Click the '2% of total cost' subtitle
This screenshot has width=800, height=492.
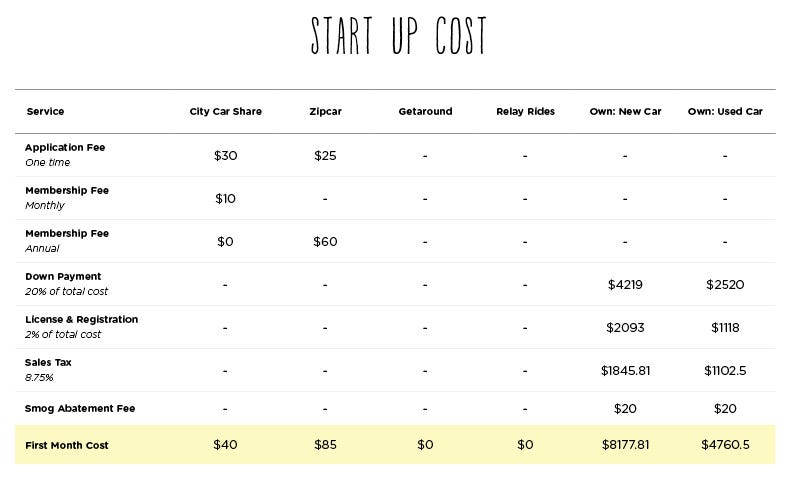(63, 334)
